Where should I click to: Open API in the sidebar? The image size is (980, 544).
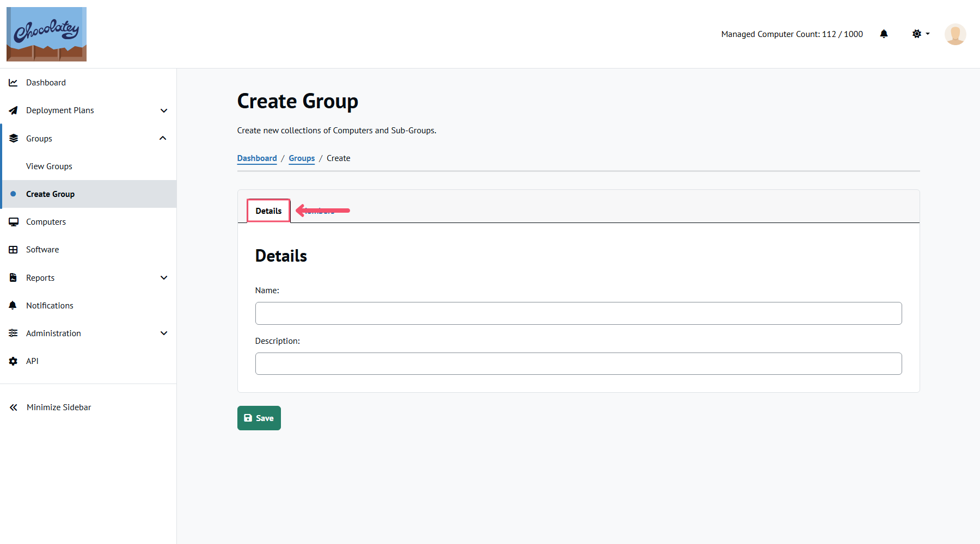[x=88, y=361]
